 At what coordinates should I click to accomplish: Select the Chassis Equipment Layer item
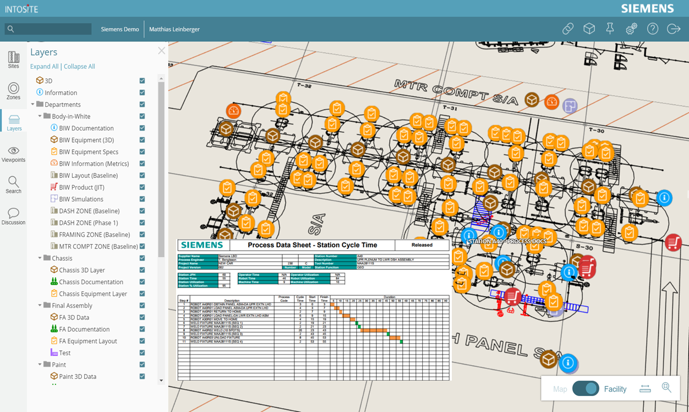[93, 294]
